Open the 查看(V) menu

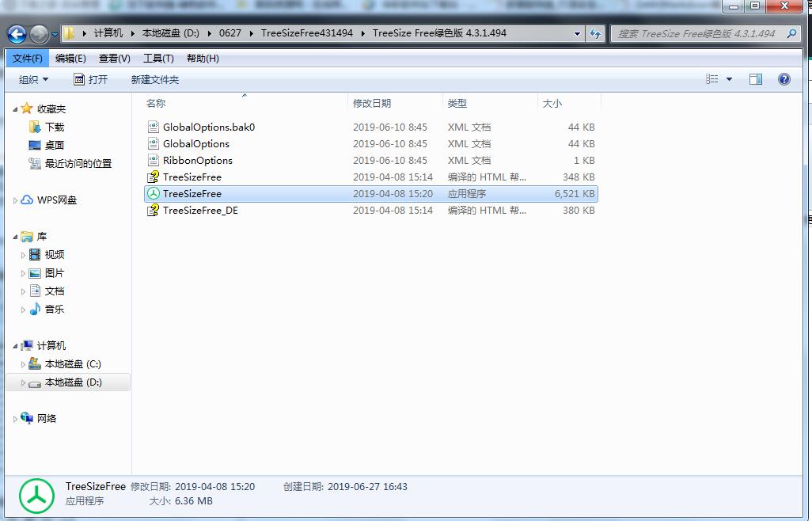(x=115, y=59)
